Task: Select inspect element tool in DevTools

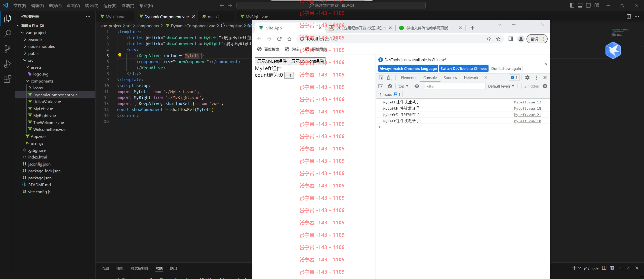Action: coord(381,77)
